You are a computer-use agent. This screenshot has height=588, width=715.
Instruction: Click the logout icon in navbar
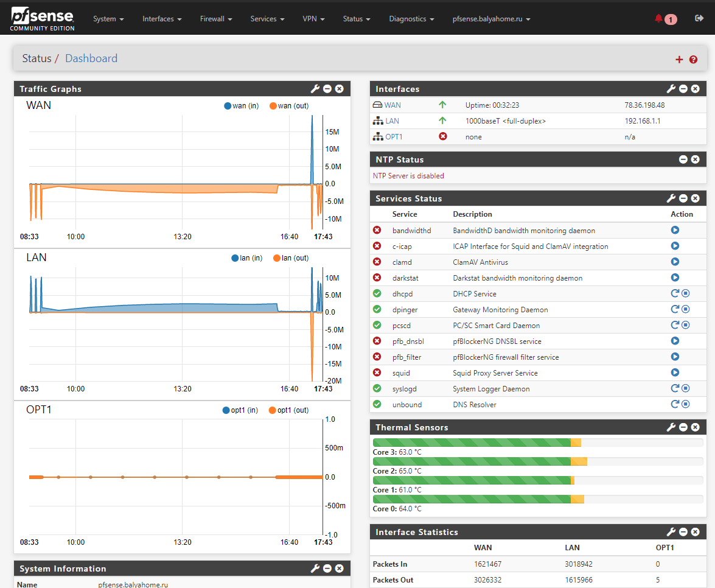(699, 19)
